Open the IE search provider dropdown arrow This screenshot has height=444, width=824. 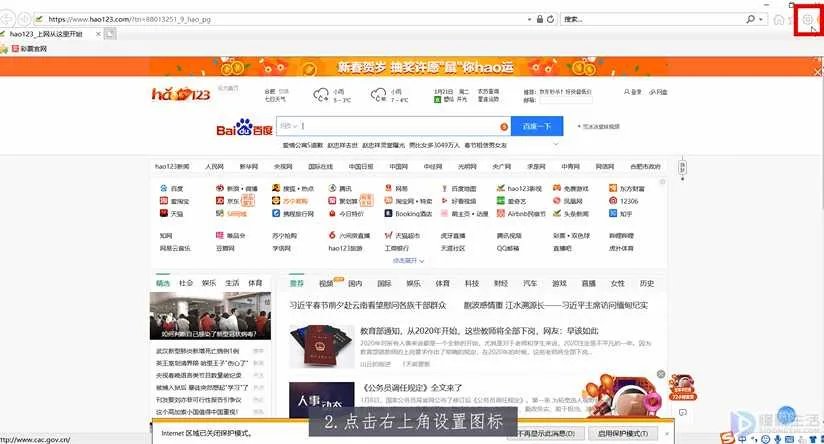point(760,19)
